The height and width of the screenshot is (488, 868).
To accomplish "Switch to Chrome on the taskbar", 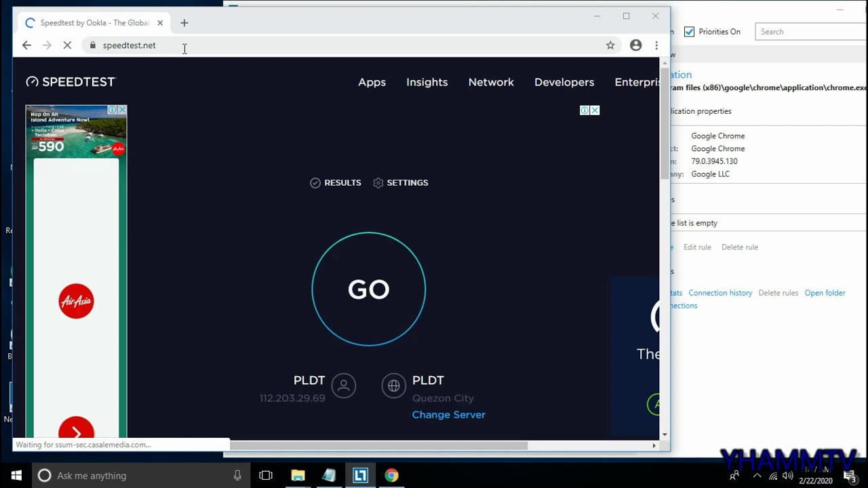I will pyautogui.click(x=391, y=476).
